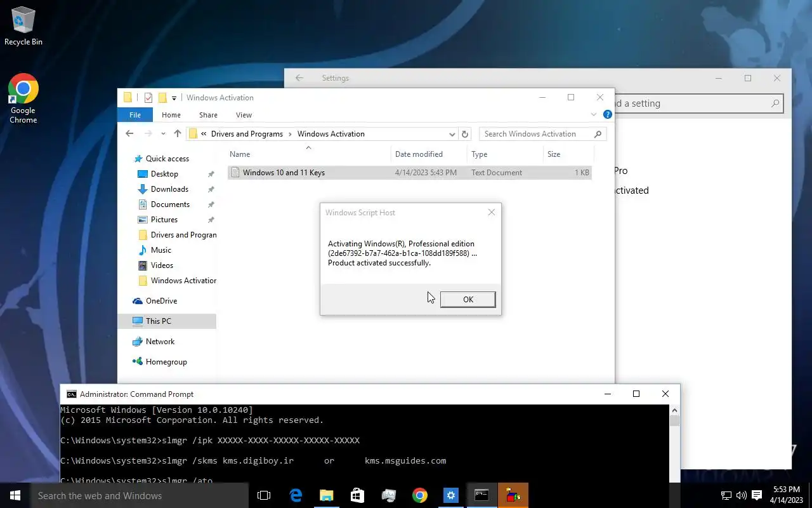This screenshot has width=812, height=508.
Task: Open the volume tray icon
Action: (741, 495)
